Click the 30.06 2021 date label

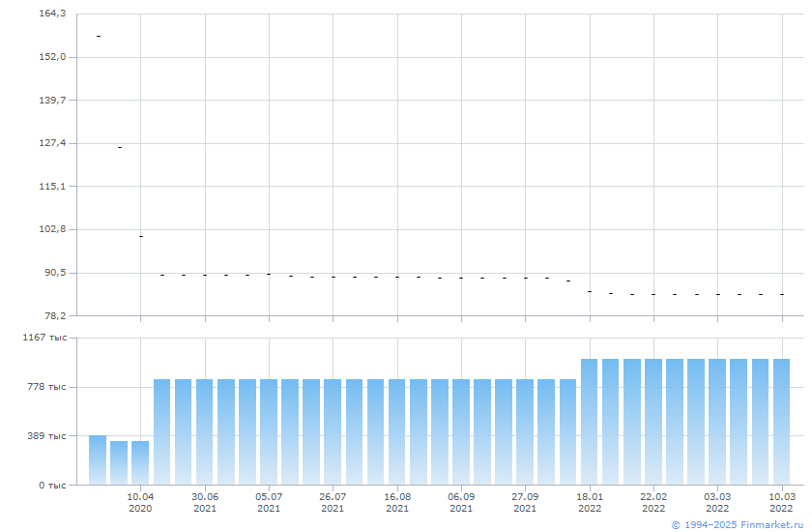[205, 502]
